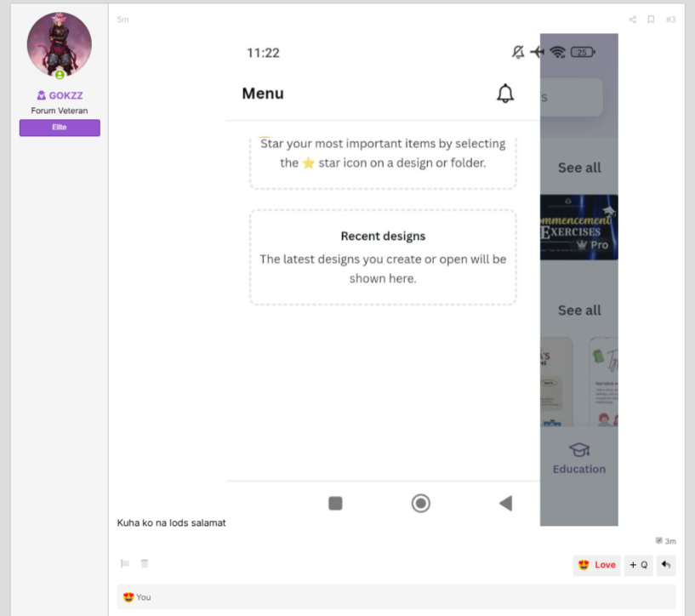Open GOKZZ's profile avatar
The image size is (695, 616).
[60, 45]
